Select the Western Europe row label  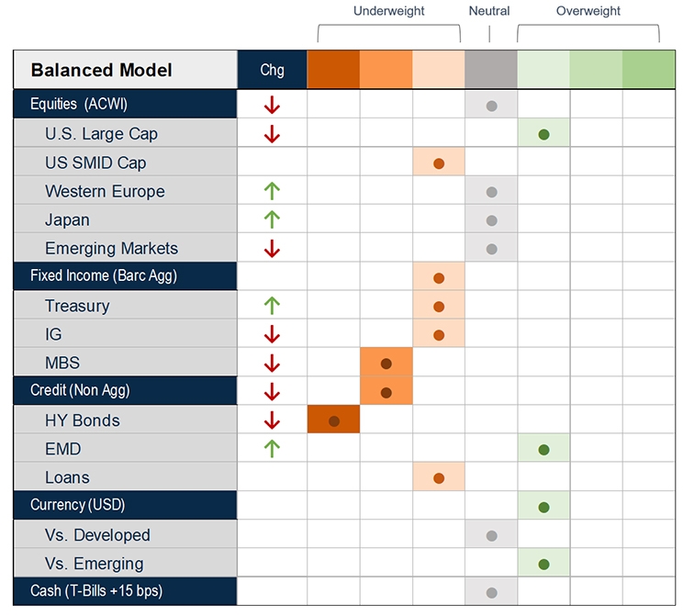[105, 191]
